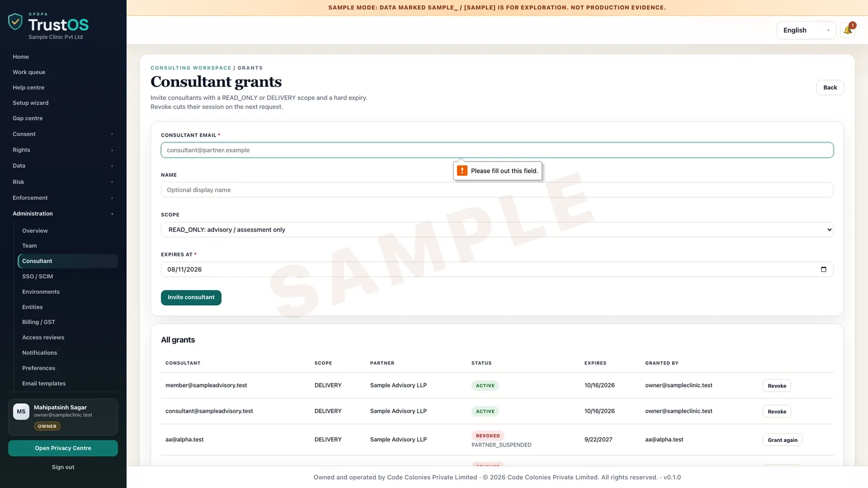
Task: Open the English language dropdown
Action: tap(806, 30)
